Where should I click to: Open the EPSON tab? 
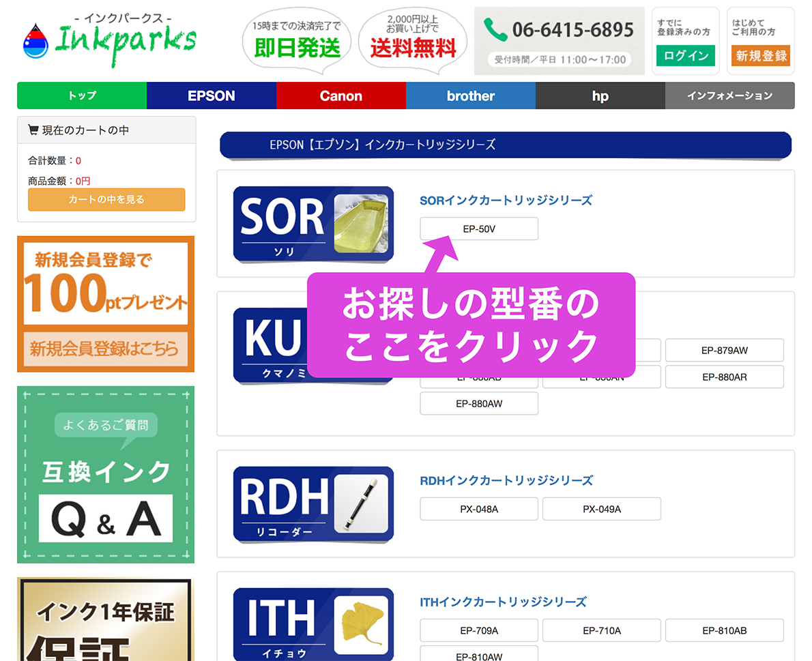pos(212,96)
